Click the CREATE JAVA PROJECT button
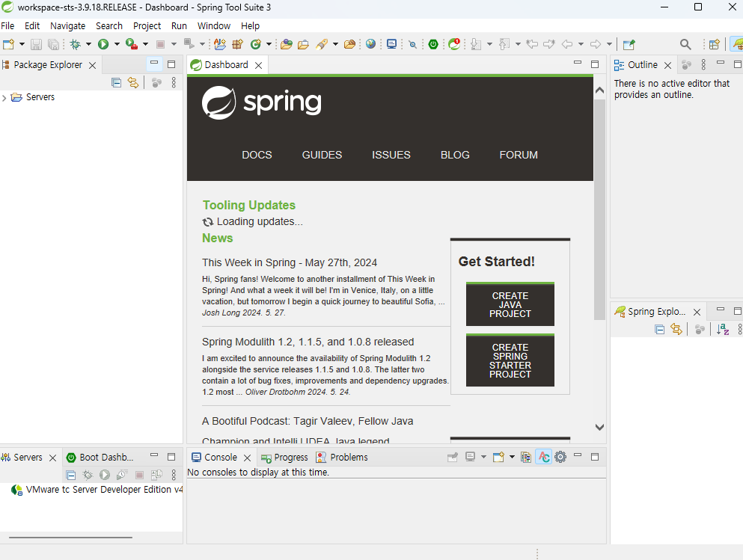Screen dimensions: 743x560 tap(510, 304)
